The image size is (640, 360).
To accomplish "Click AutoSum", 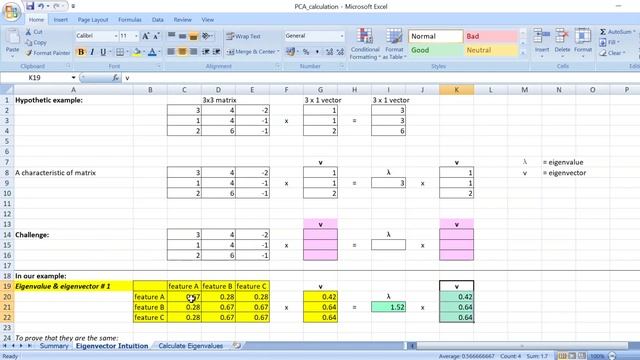I will click(x=616, y=32).
